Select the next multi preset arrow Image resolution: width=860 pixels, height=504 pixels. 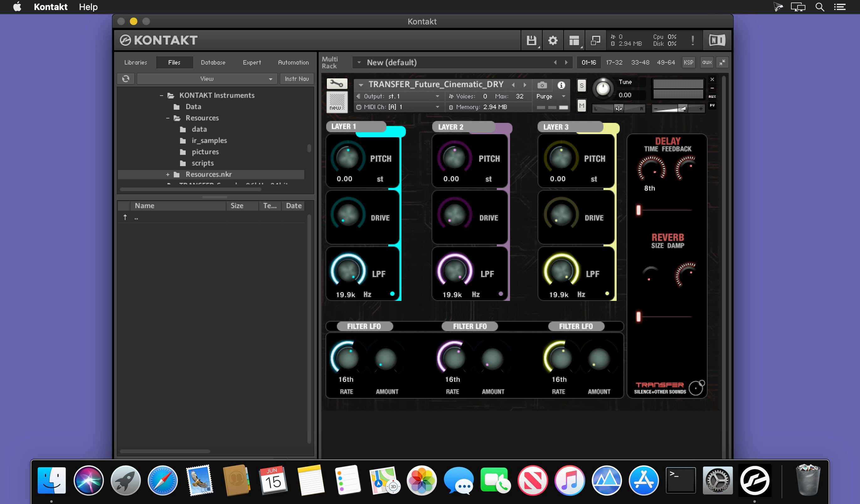(566, 62)
